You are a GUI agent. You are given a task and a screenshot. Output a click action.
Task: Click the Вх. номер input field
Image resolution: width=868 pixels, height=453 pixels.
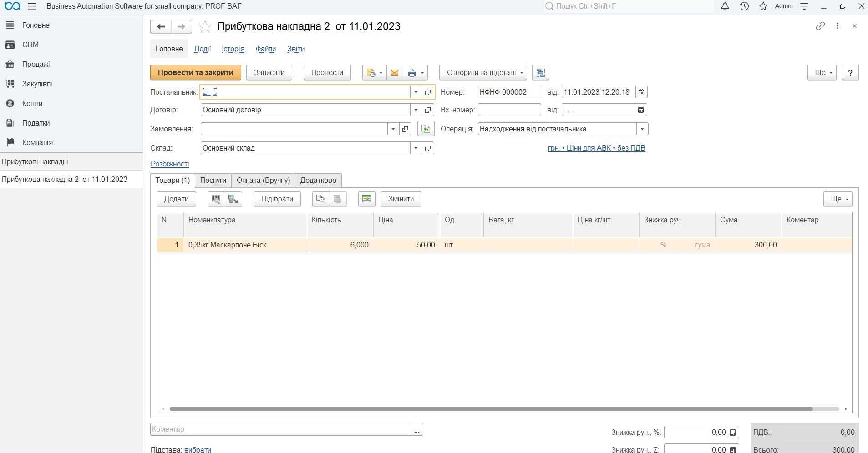point(509,110)
